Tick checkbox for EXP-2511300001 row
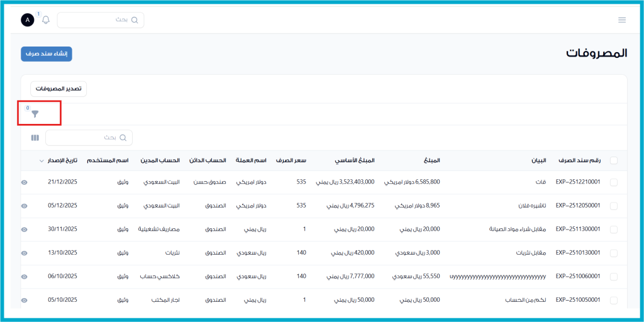This screenshot has width=644, height=322. tap(613, 230)
